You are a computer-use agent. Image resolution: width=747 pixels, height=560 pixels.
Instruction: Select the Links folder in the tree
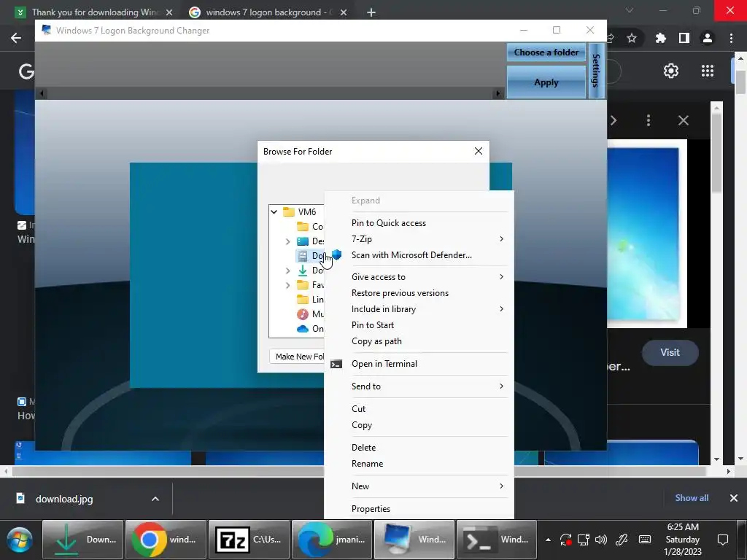tap(309, 300)
